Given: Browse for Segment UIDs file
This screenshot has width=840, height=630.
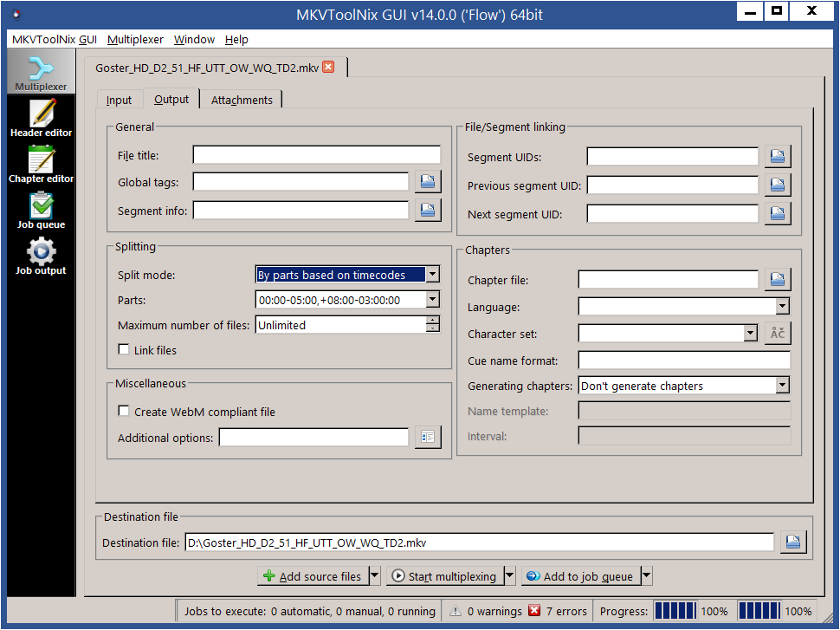Looking at the screenshot, I should pos(778,156).
